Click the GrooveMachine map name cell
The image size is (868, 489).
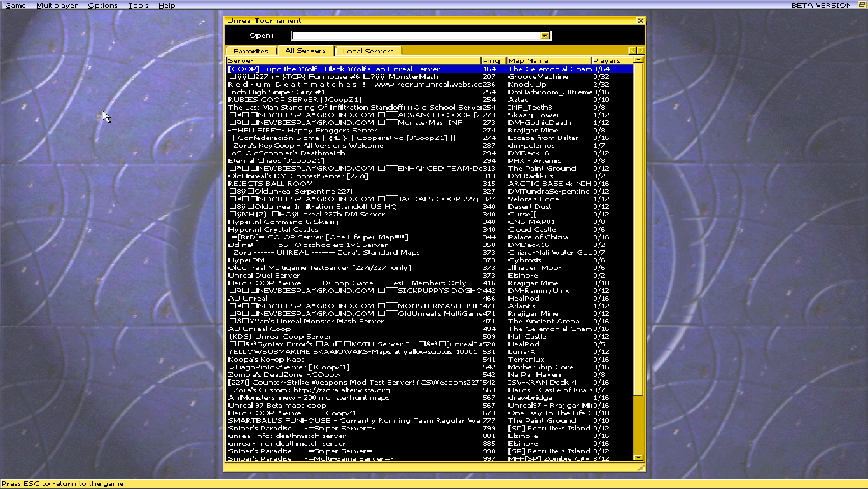tap(538, 76)
